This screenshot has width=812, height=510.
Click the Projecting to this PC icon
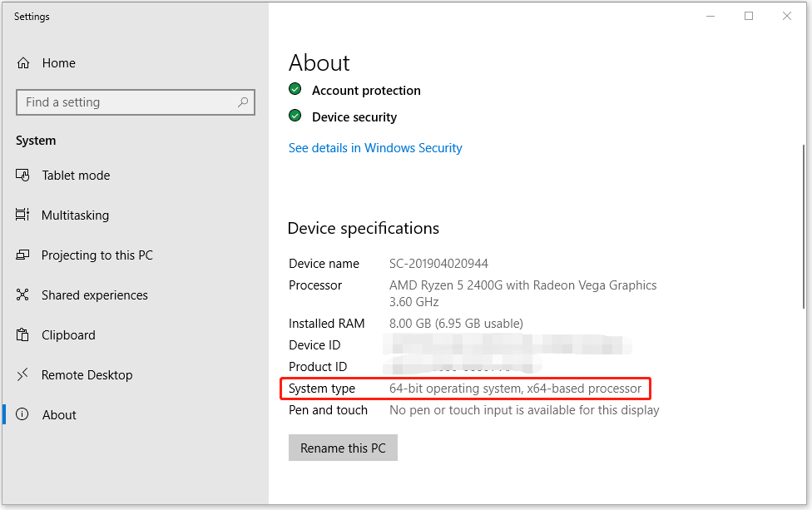click(23, 255)
